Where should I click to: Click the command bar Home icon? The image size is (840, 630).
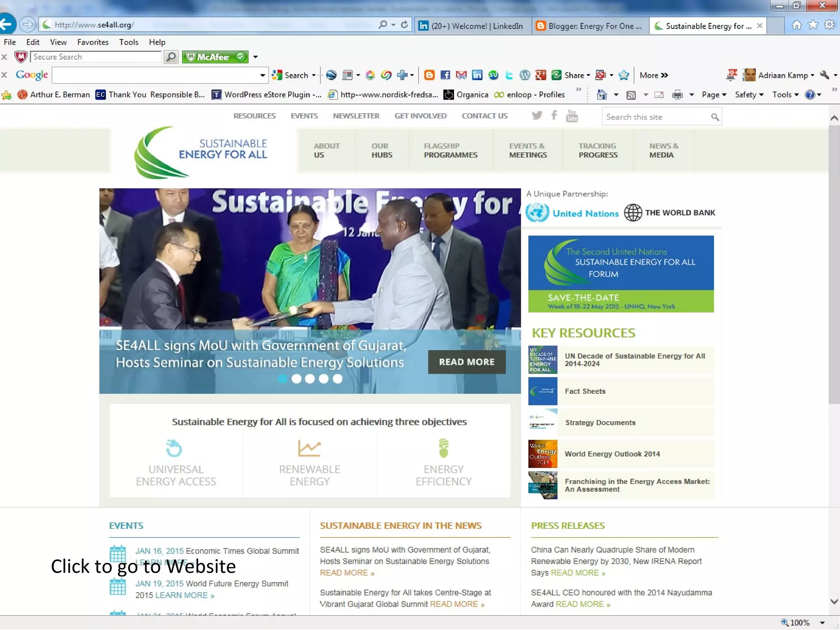click(602, 95)
